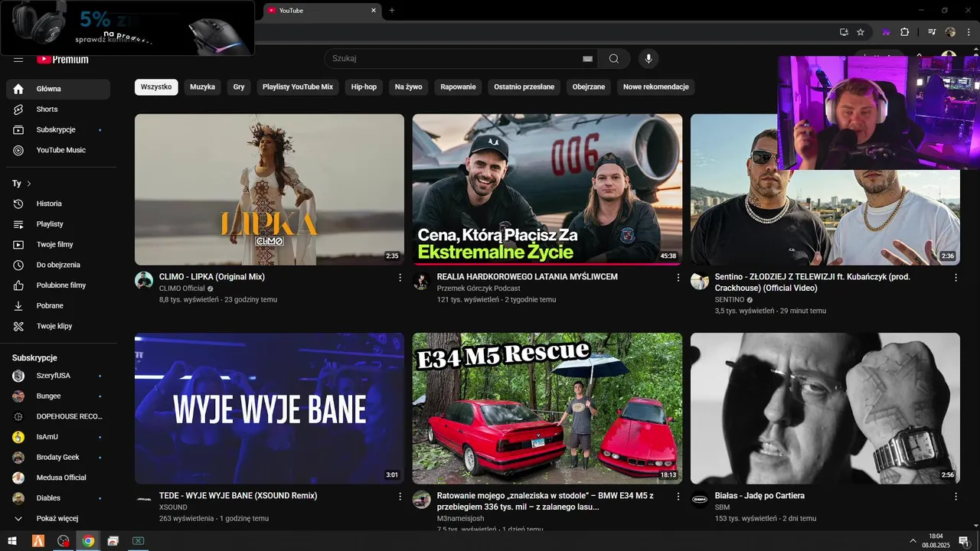
Task: Expand subscriptions with Pokaż więcej
Action: click(x=58, y=518)
